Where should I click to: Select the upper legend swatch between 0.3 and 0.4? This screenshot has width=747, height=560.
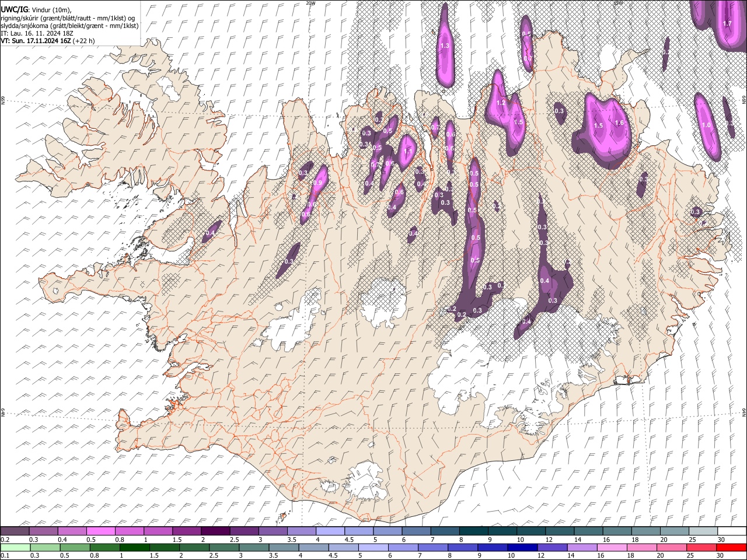click(43, 531)
